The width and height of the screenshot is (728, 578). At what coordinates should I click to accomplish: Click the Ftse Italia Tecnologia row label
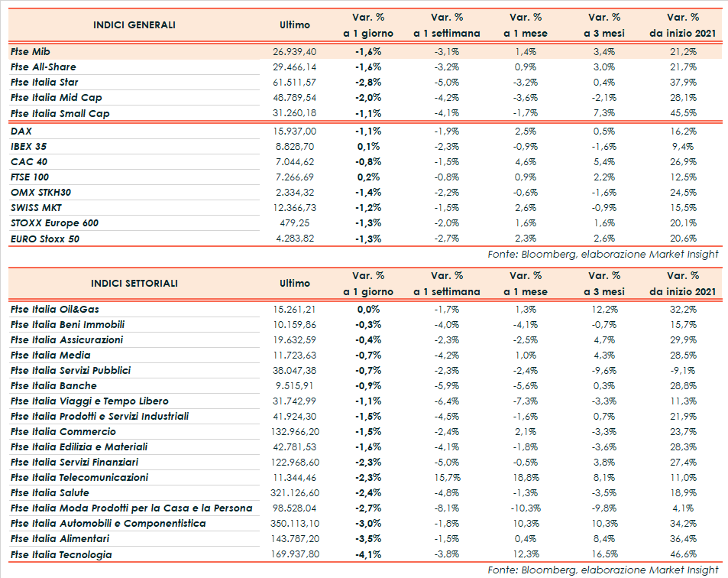click(61, 554)
